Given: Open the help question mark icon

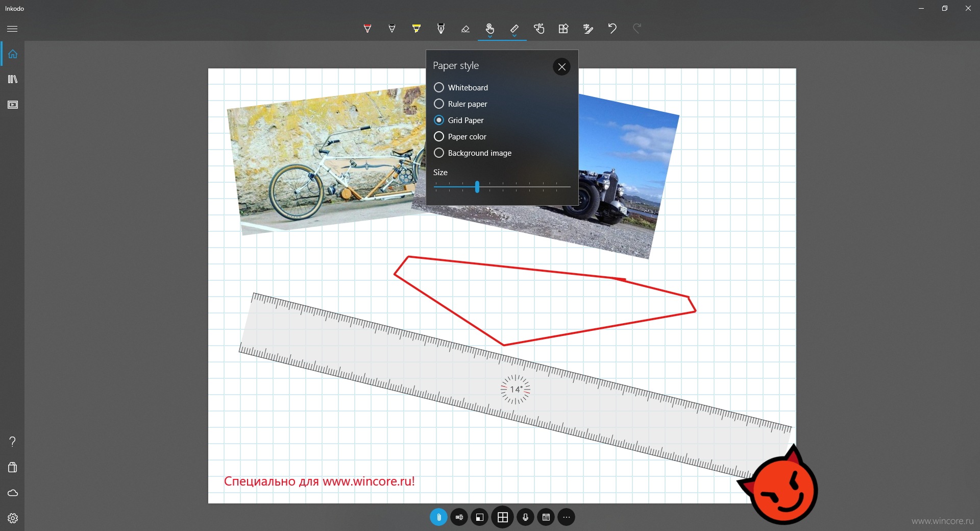Looking at the screenshot, I should tap(13, 442).
